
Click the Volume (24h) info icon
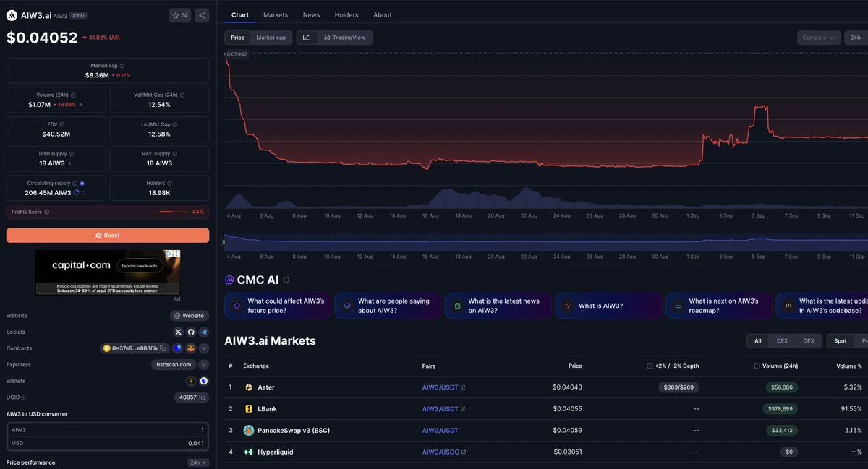tap(72, 95)
